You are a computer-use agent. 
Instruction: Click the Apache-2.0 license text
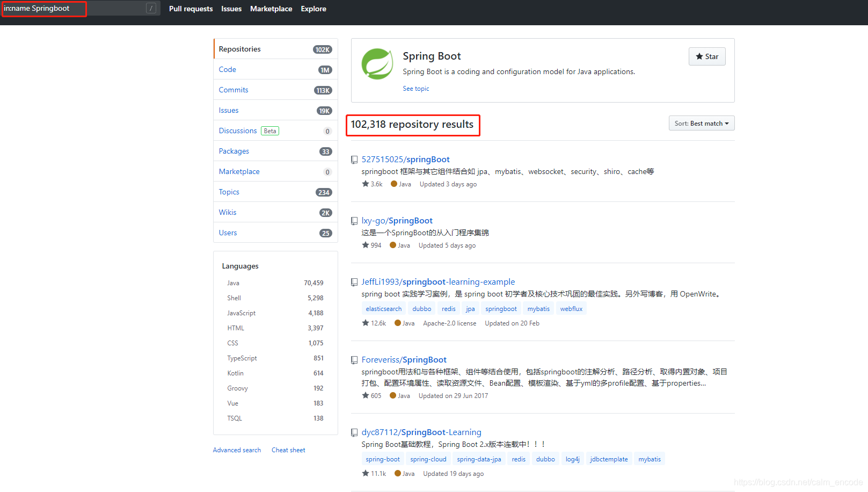coord(449,323)
